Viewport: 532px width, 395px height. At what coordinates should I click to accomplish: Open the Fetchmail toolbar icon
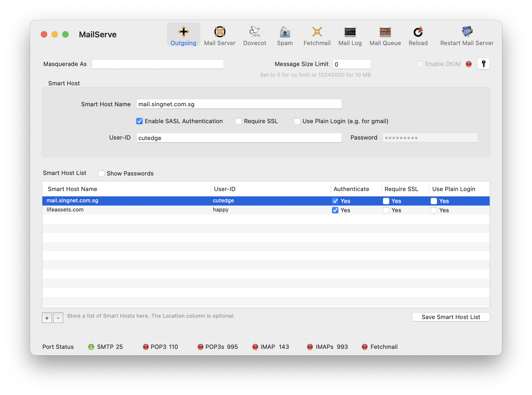[x=317, y=32]
